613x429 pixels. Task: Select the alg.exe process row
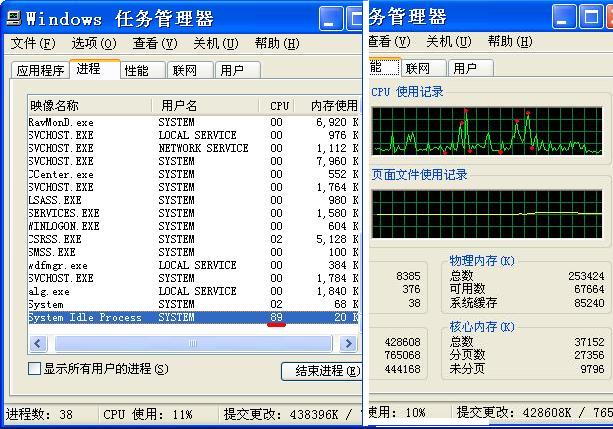click(x=194, y=291)
